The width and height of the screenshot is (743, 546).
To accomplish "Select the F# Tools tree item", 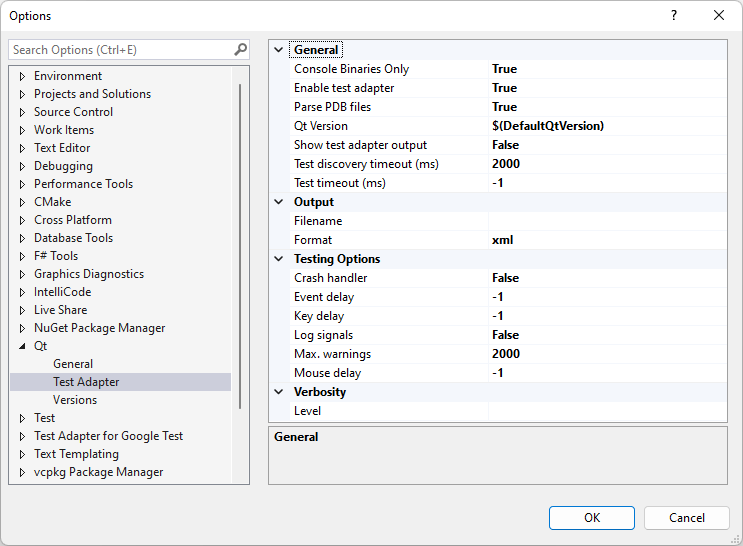I will (x=56, y=256).
